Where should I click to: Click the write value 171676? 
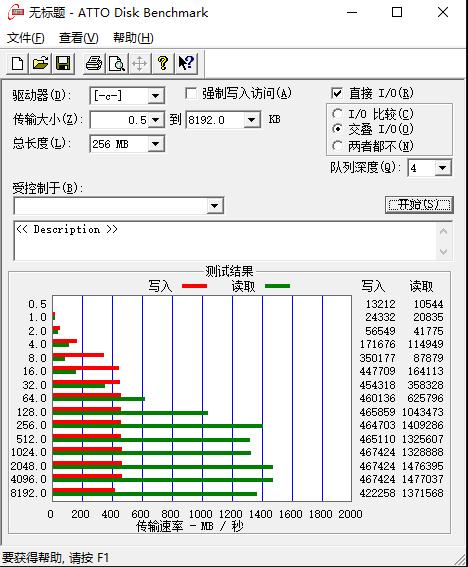[x=377, y=344]
